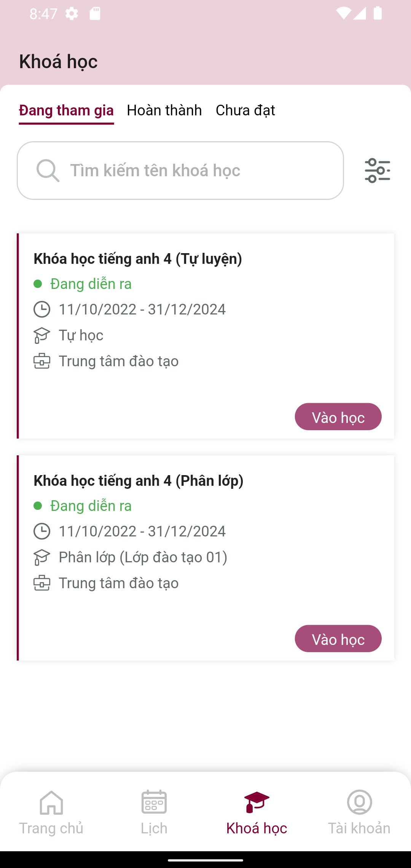Open the Chưa đạt tab
411x868 pixels.
245,110
